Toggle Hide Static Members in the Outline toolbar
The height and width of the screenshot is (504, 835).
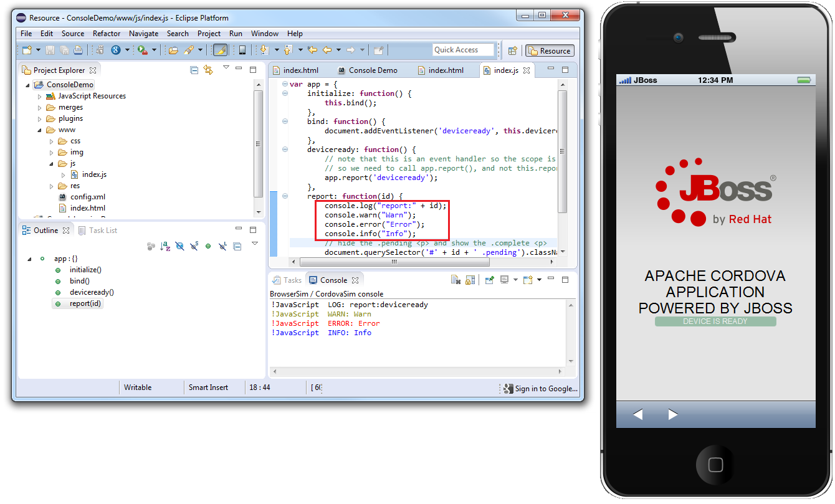[194, 246]
